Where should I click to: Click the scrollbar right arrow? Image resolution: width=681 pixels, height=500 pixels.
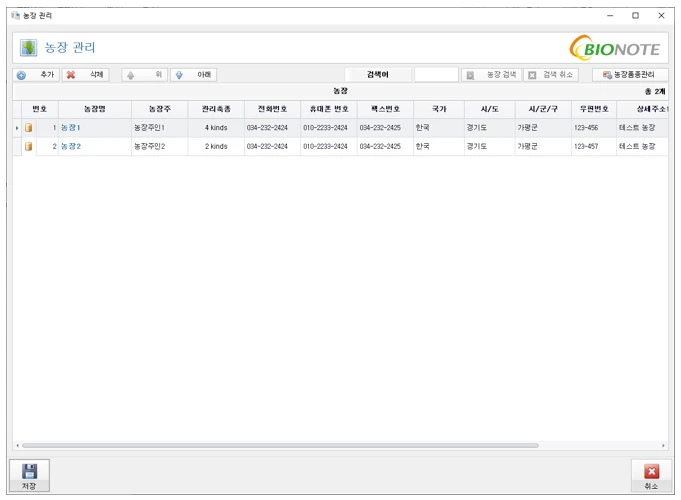click(663, 445)
